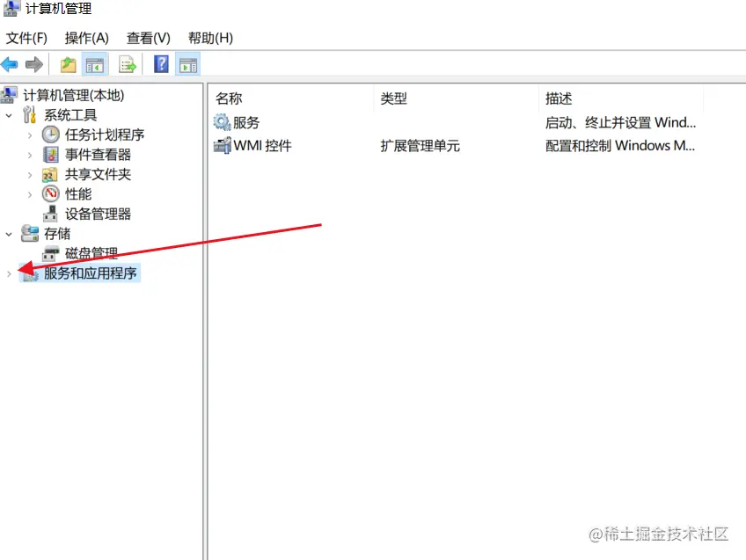The image size is (746, 560).
Task: Collapse the 存储 tree node
Action: tap(9, 235)
